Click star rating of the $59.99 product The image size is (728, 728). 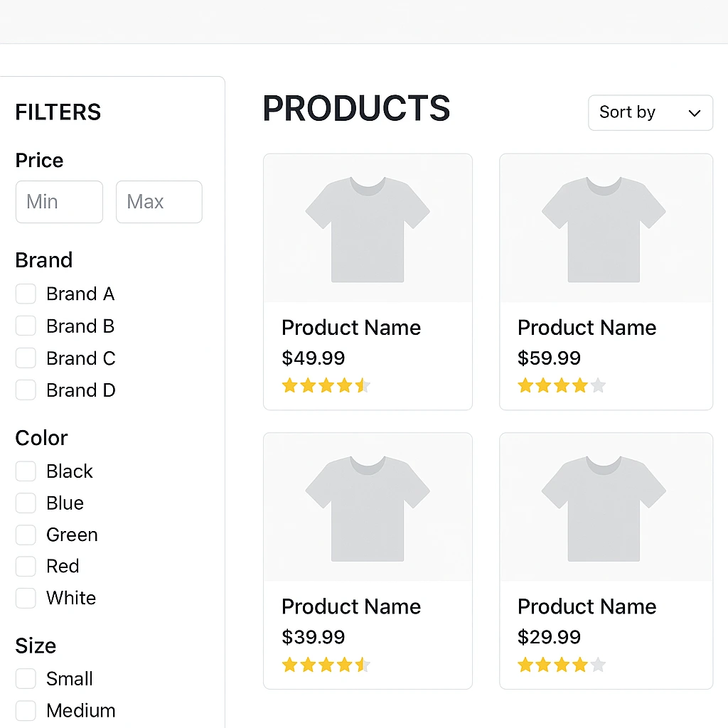click(x=562, y=386)
